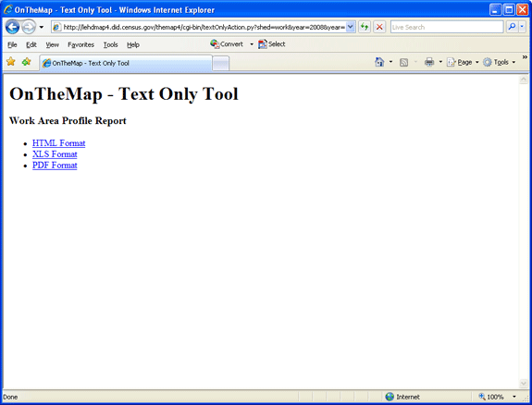Click the OnTheMap - Text Only Tool heading
Viewport: 532px width, 405px height.
[124, 94]
